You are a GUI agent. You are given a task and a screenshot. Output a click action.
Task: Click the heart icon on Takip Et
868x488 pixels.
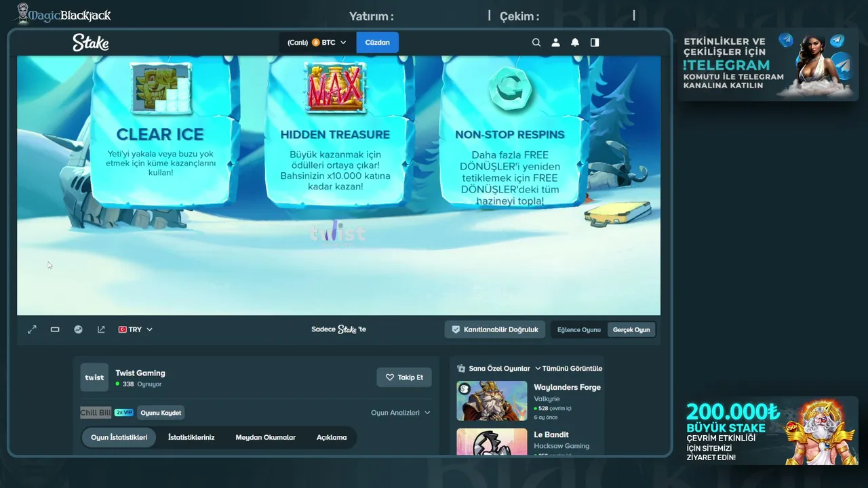pos(390,378)
